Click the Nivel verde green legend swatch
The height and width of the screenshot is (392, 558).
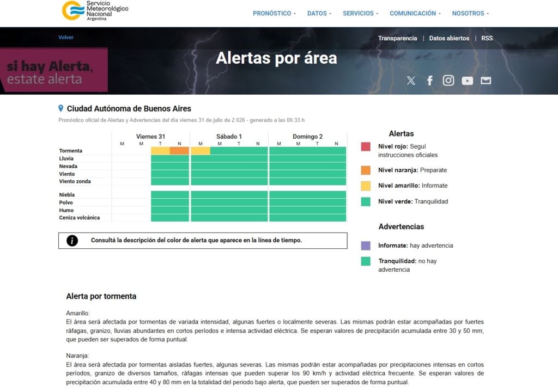tap(366, 201)
